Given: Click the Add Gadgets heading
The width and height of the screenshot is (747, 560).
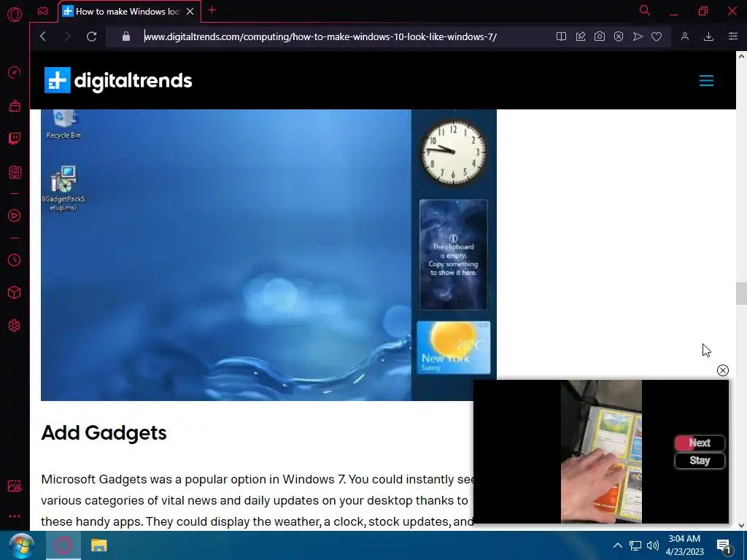Looking at the screenshot, I should [104, 432].
